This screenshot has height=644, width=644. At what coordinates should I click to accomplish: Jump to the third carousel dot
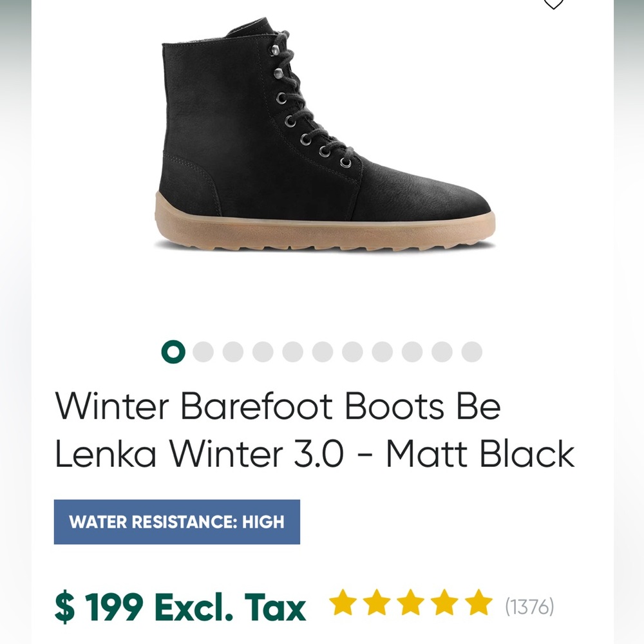pos(232,352)
